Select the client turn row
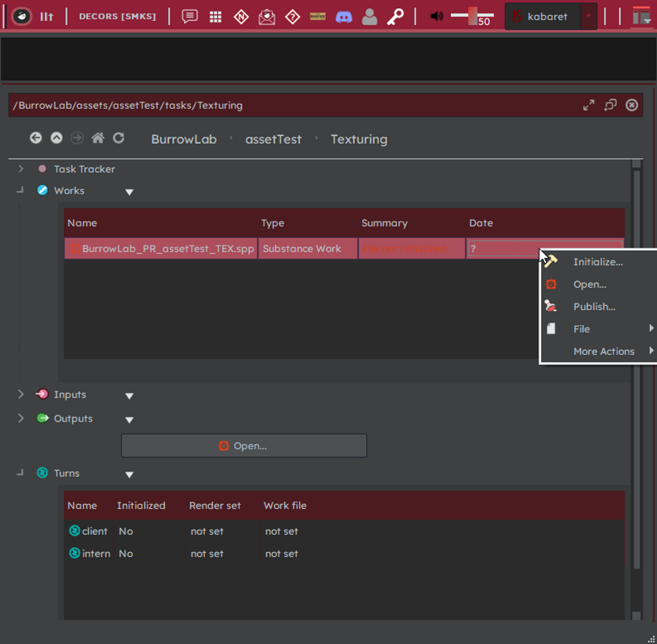This screenshot has height=644, width=657. pos(344,531)
